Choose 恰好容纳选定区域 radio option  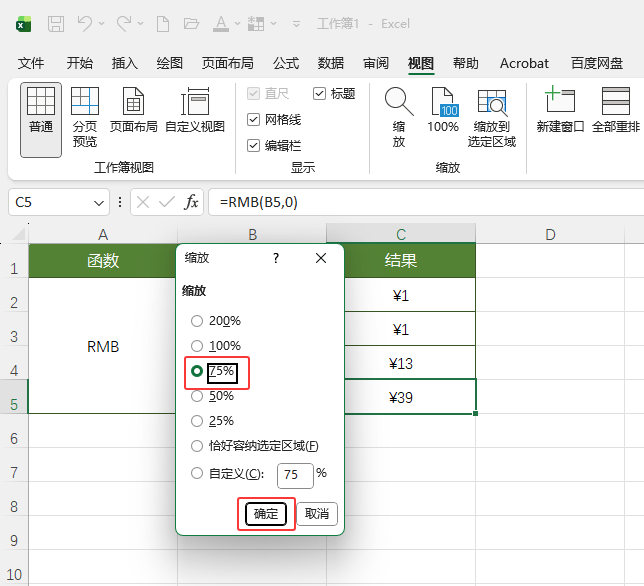pos(255,446)
